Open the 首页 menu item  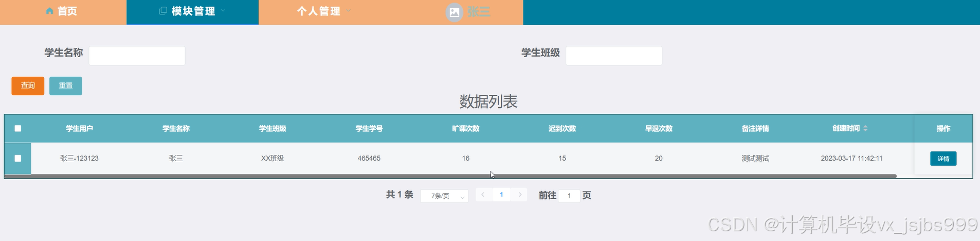coord(63,12)
